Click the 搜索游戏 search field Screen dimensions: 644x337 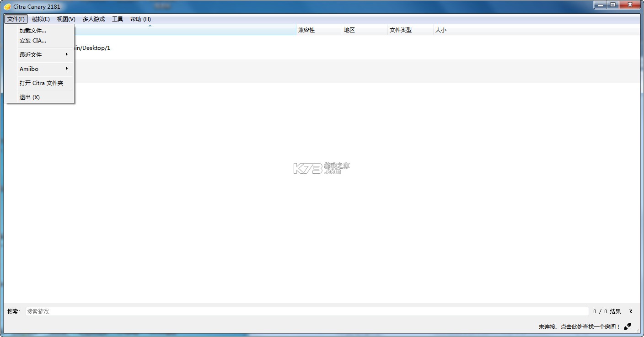307,311
